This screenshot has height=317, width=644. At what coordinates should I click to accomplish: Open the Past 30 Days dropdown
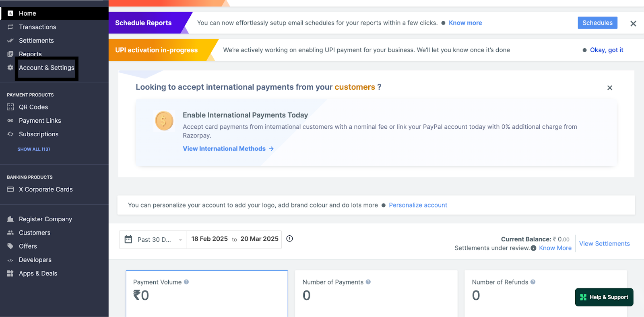pyautogui.click(x=153, y=240)
